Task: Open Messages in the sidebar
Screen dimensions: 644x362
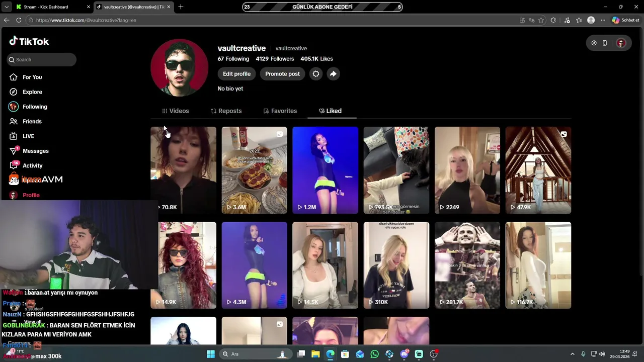Action: [x=29, y=151]
